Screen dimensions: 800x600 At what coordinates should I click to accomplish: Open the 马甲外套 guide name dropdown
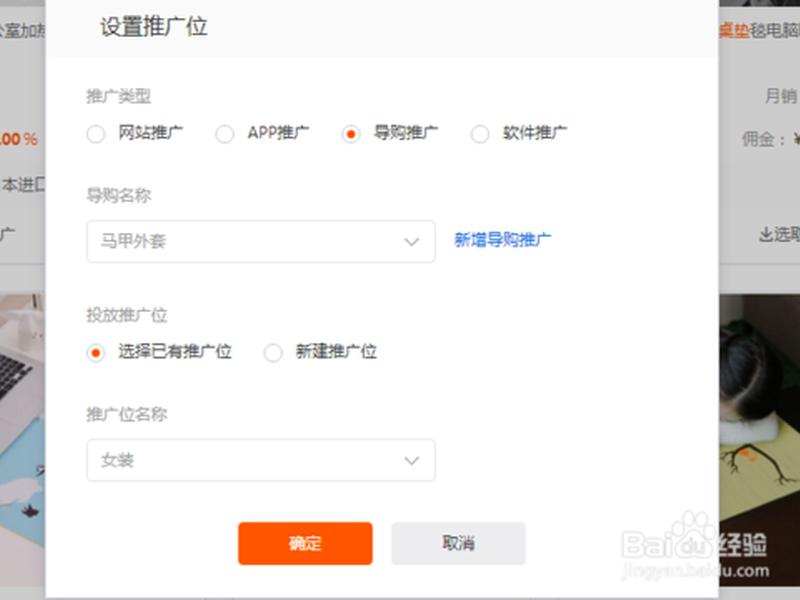coord(261,241)
